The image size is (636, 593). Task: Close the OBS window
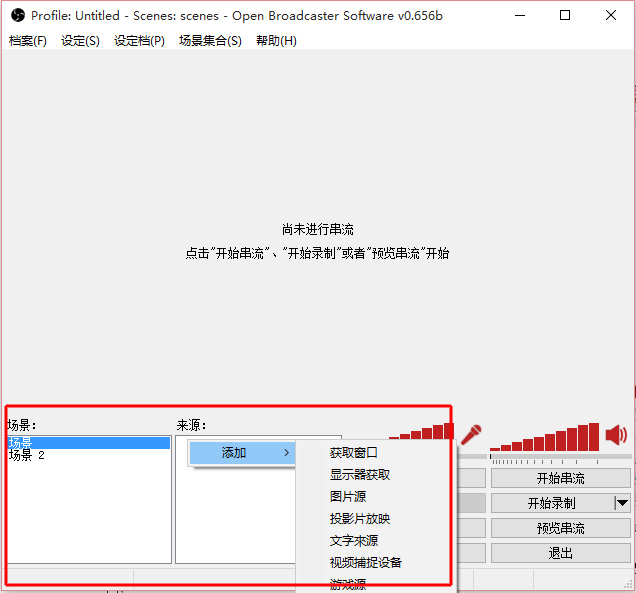pos(611,15)
